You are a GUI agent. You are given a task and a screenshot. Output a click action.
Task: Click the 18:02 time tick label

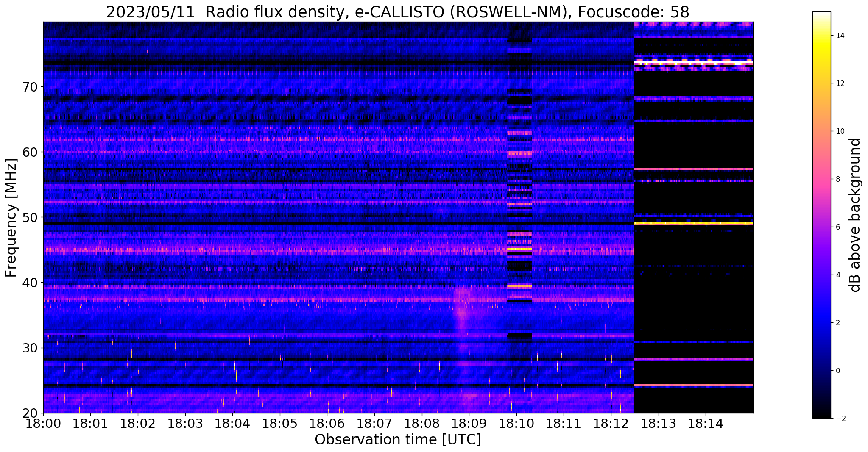point(138,423)
